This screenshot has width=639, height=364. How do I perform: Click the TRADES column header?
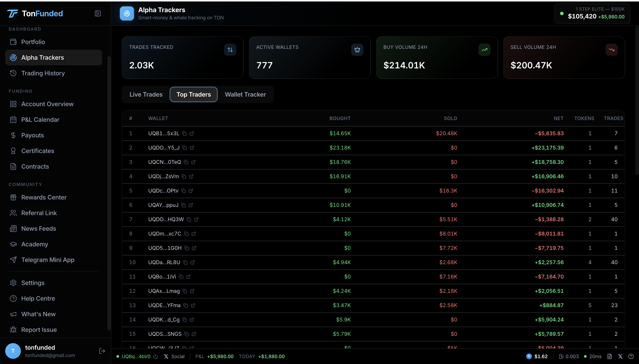(x=613, y=119)
